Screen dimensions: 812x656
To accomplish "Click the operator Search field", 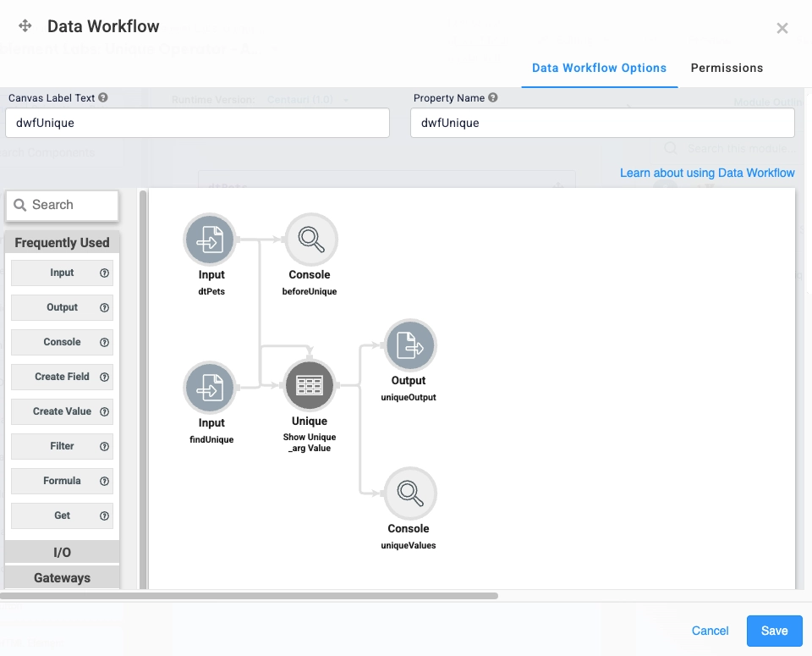I will tap(63, 205).
